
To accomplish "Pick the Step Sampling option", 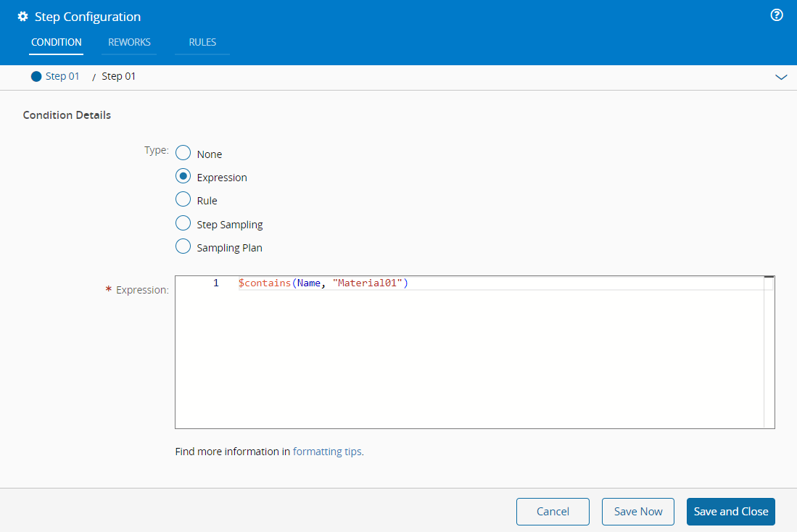I will click(x=183, y=224).
